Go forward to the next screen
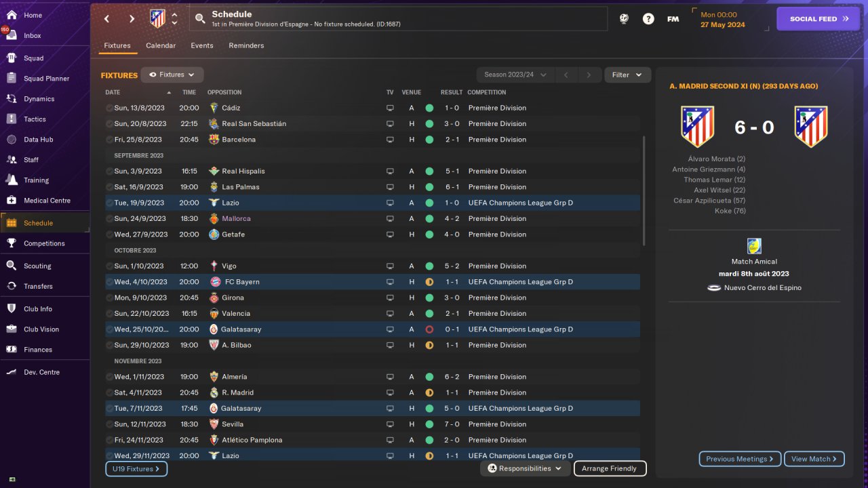Screen dimensions: 868x488 (132, 19)
